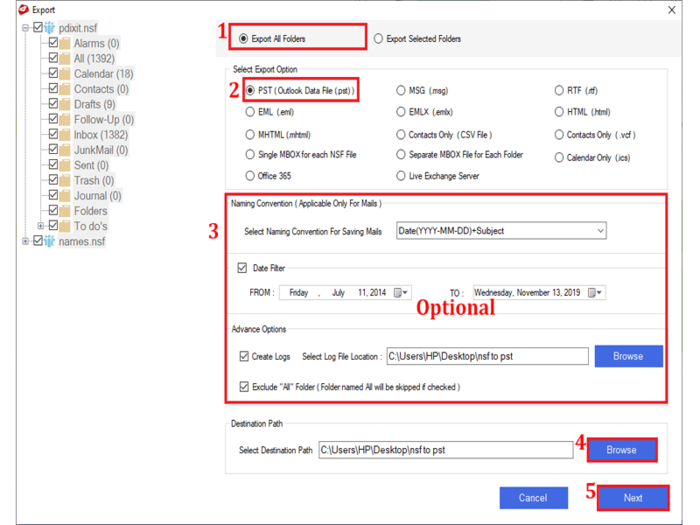Screen dimensions: 700x525
Task: Toggle the Exclude "All" Folder checkbox
Action: click(244, 387)
